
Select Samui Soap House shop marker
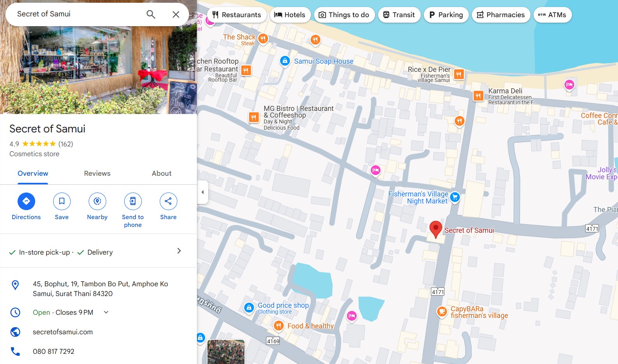285,61
